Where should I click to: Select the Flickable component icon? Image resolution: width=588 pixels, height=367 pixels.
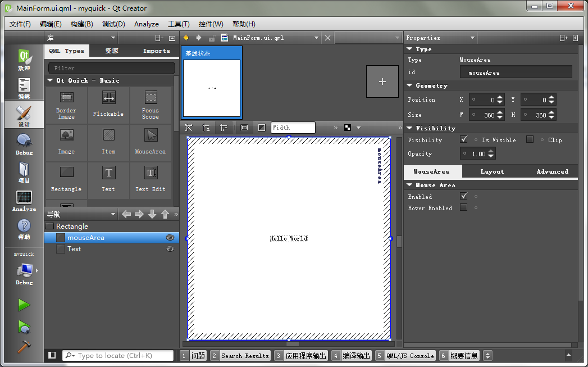coord(108,103)
